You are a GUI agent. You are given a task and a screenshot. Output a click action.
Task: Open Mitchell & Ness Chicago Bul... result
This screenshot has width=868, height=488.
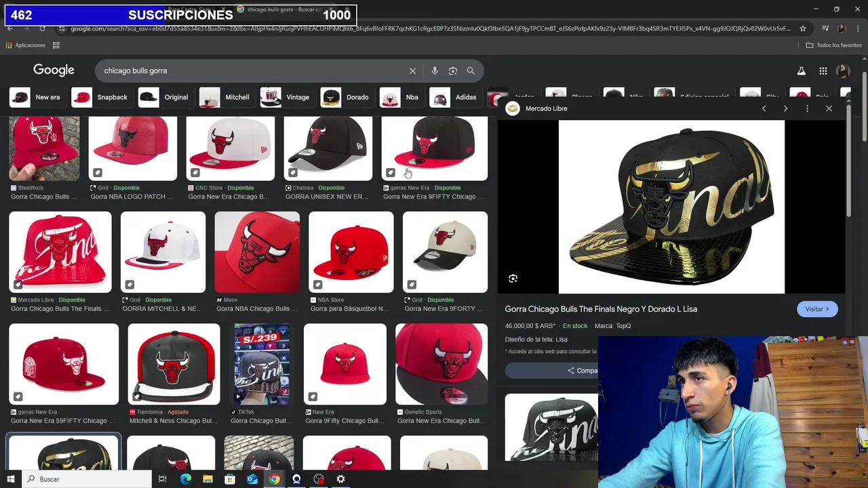pos(173,421)
